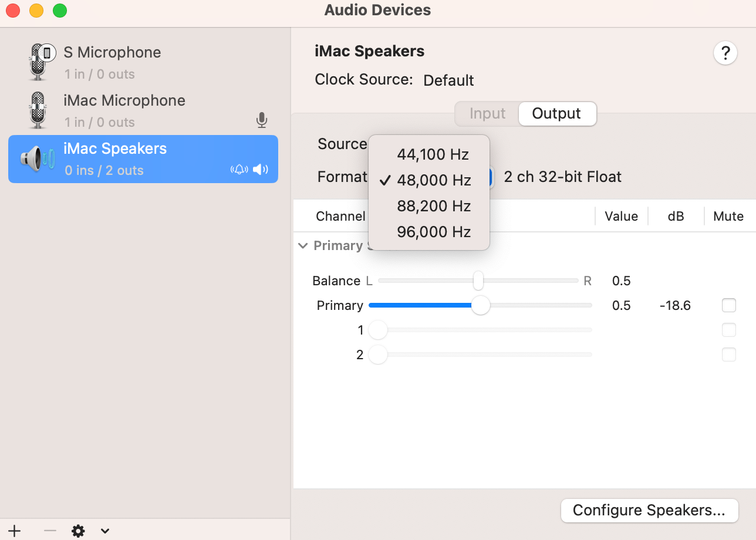The height and width of the screenshot is (540, 756).
Task: Select the iMac Speakers row name
Action: point(115,148)
